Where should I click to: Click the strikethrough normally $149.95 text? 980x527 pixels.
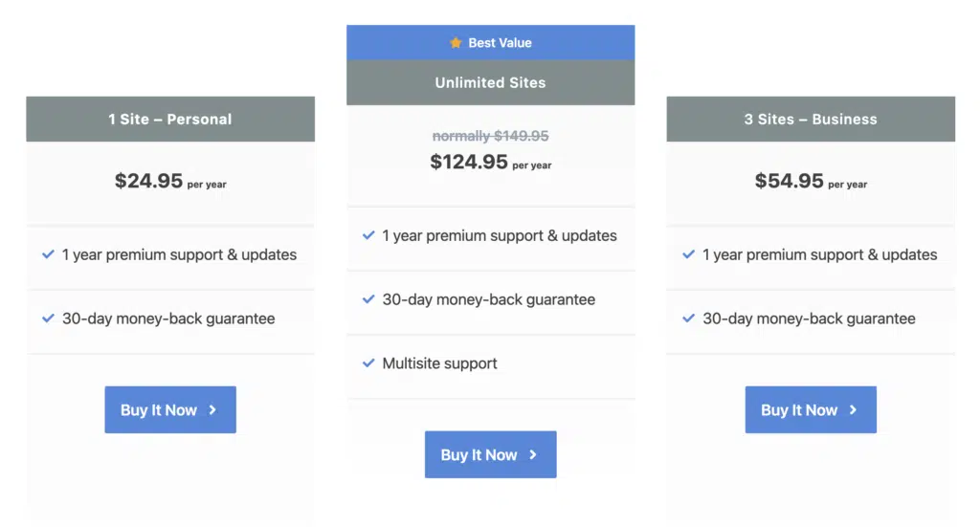click(x=490, y=137)
